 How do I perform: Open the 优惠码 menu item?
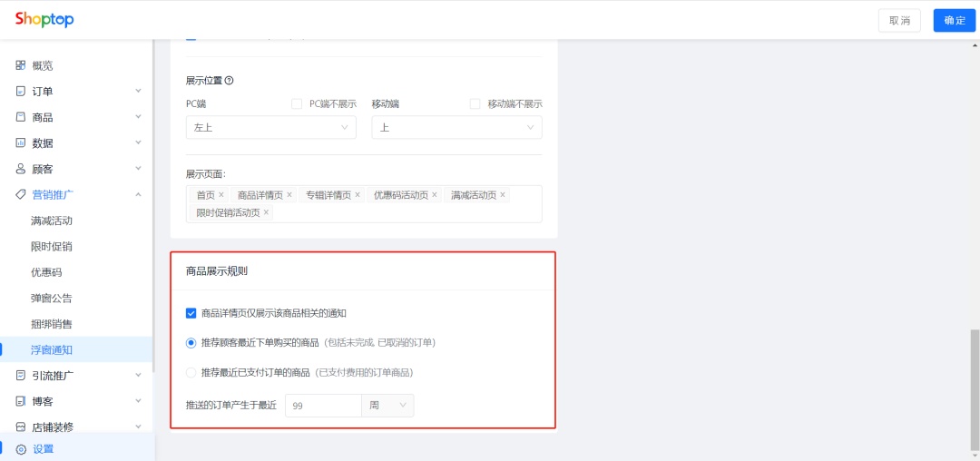[x=46, y=272]
